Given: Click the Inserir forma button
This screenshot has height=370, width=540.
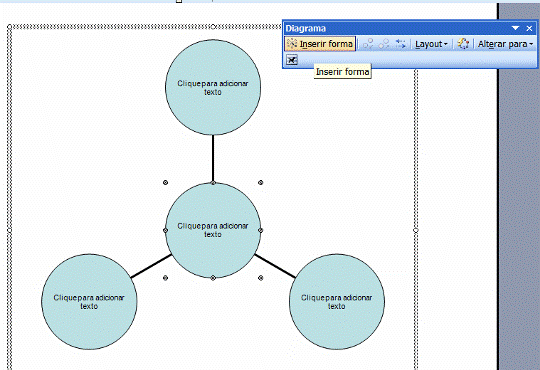Looking at the screenshot, I should click(x=320, y=44).
